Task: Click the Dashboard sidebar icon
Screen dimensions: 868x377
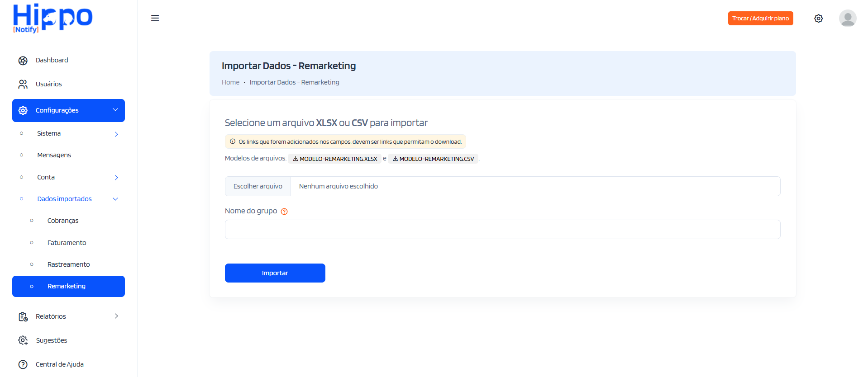Action: point(23,61)
